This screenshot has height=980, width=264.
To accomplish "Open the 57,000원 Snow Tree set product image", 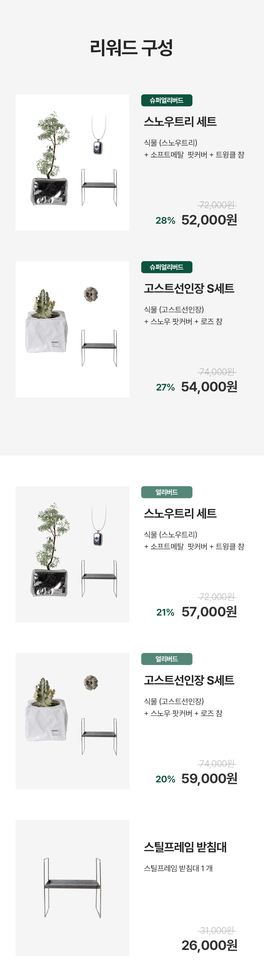I will [72, 554].
